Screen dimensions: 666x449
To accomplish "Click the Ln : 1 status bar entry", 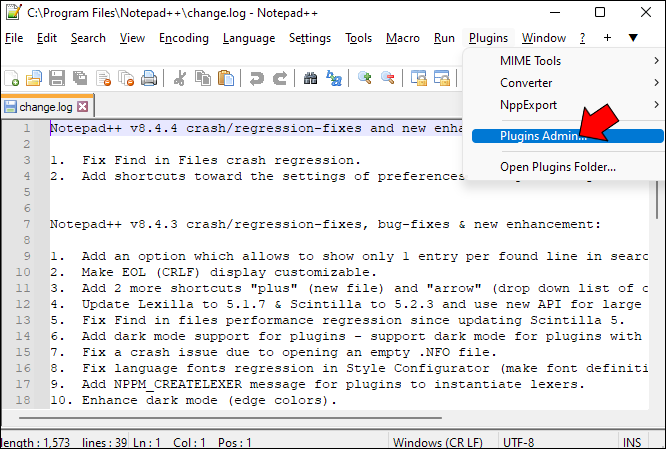I will [x=147, y=442].
